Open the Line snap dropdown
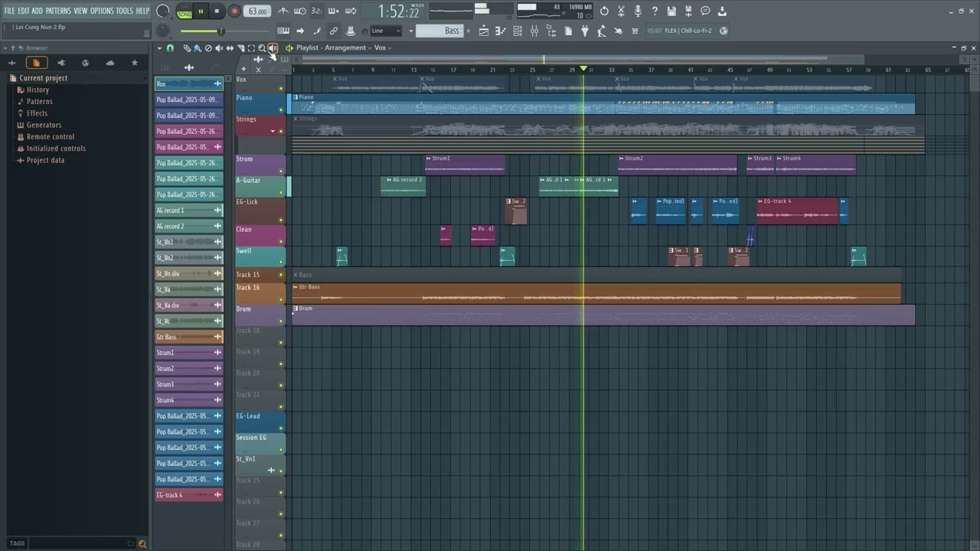980x551 pixels. pyautogui.click(x=386, y=31)
